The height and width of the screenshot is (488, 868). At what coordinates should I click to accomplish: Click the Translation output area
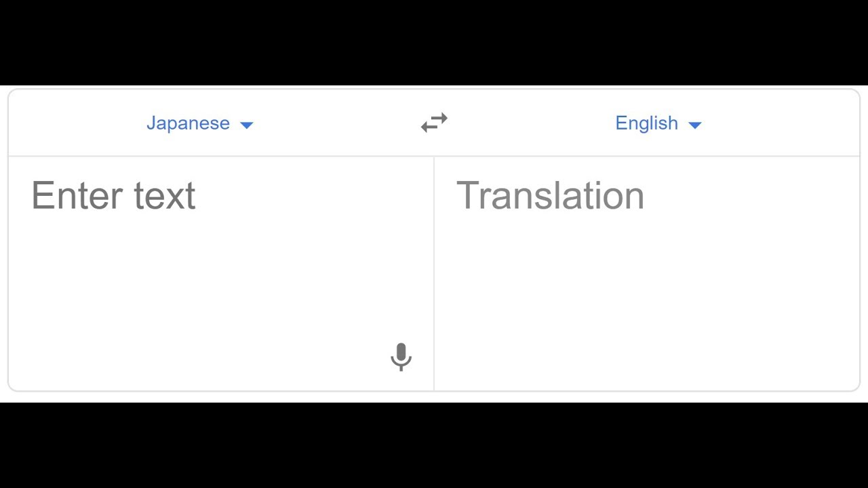click(647, 273)
